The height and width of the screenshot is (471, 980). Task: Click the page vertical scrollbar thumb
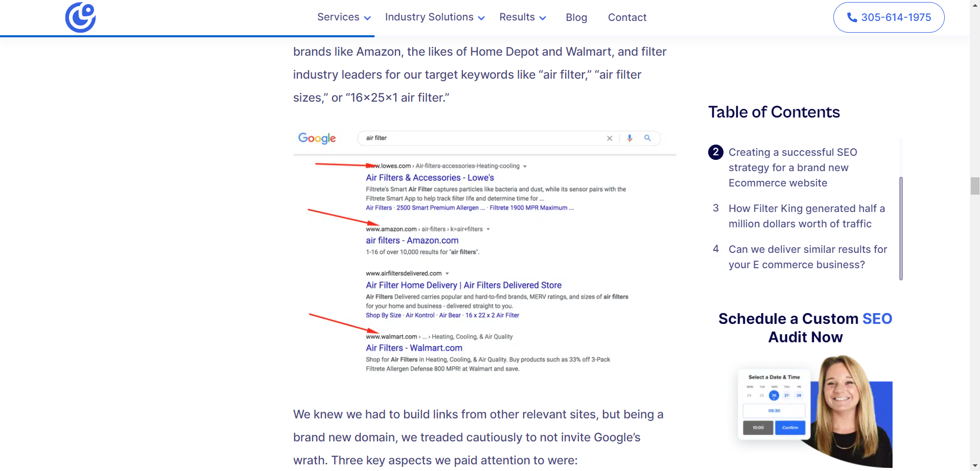975,186
